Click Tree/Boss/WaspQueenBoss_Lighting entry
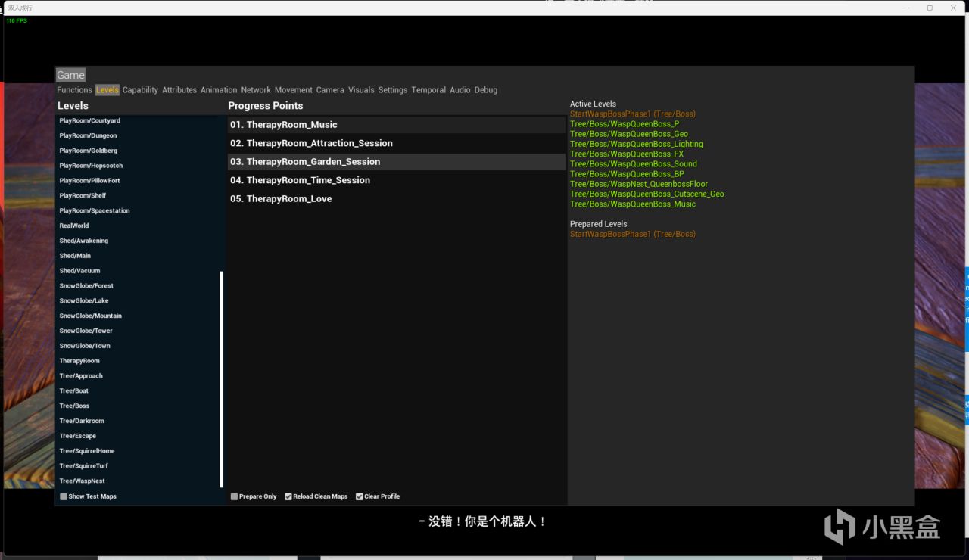 tap(637, 144)
